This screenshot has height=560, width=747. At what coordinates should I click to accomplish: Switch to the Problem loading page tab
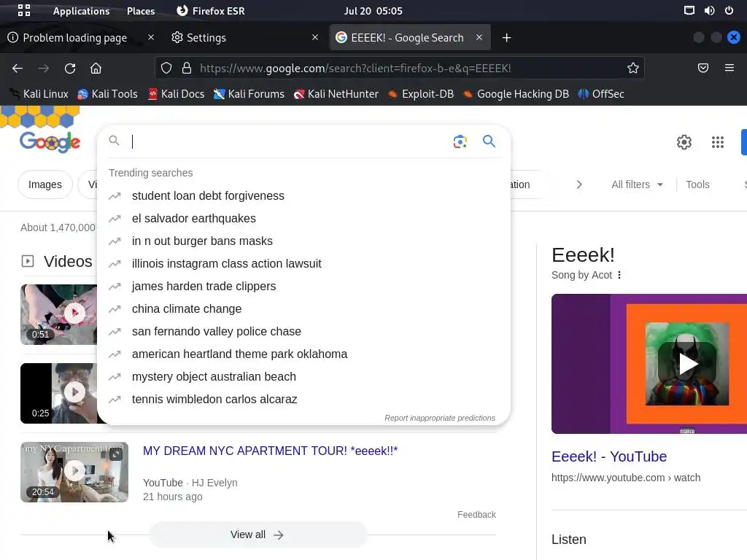point(75,38)
